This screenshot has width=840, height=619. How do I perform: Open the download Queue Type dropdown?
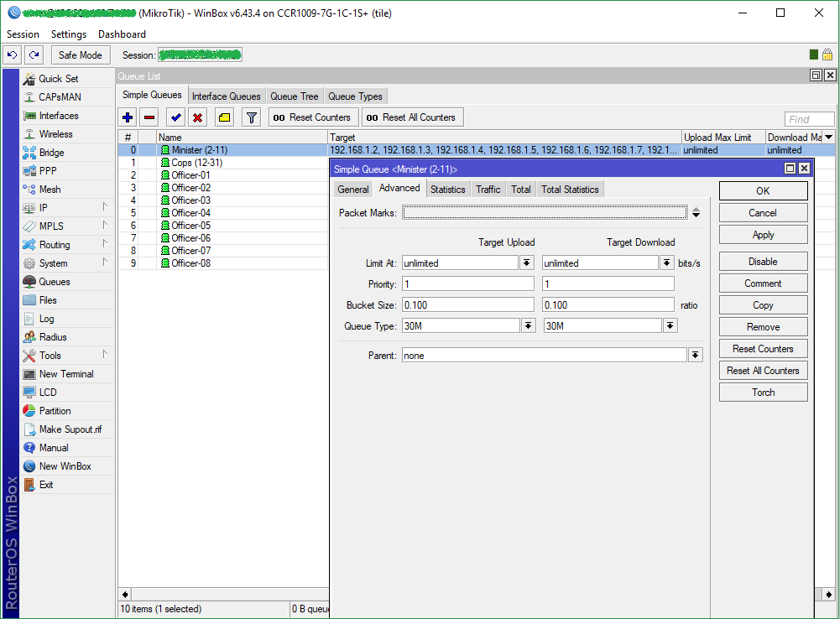point(670,325)
